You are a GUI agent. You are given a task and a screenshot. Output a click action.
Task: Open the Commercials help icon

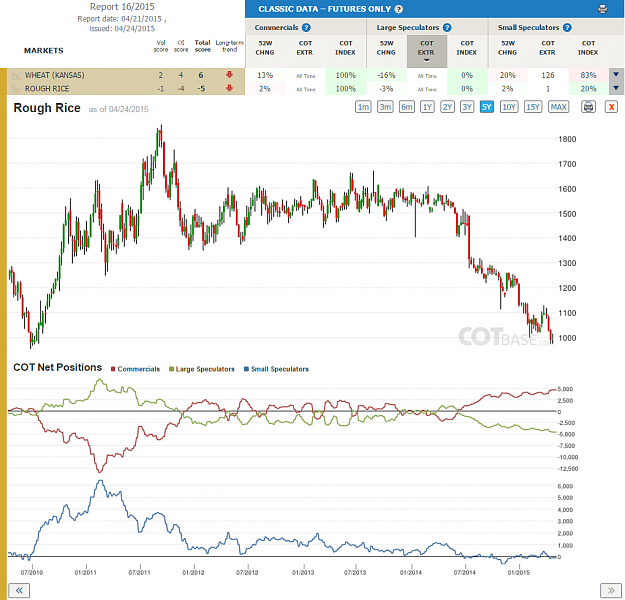(x=306, y=28)
